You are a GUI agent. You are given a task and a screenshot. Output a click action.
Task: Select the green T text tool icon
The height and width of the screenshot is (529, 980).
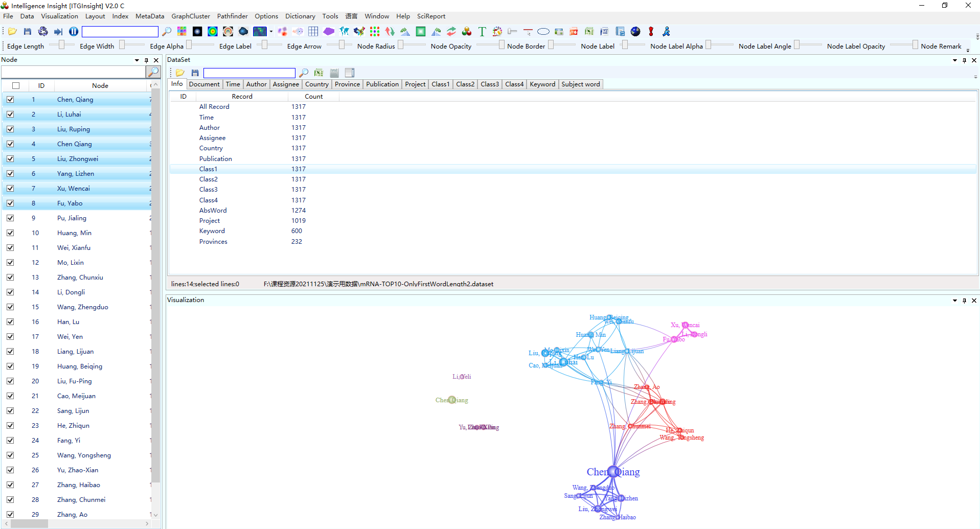tap(482, 32)
